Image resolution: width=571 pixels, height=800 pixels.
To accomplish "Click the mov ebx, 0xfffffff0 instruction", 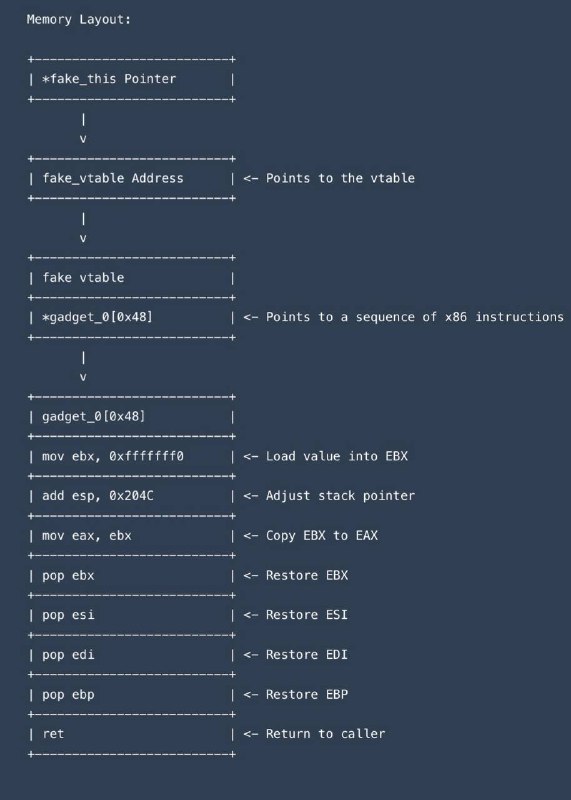I will point(132,456).
